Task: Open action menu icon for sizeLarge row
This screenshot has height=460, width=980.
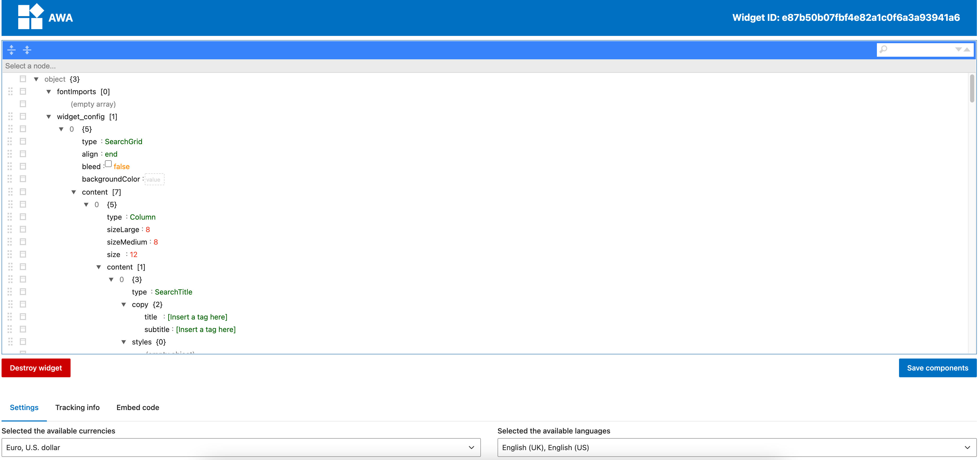Action: pos(23,229)
